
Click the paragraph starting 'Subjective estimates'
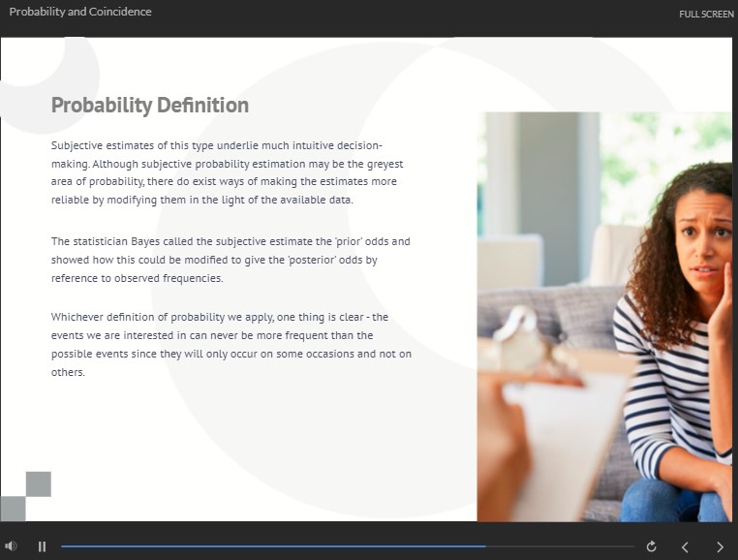(228, 172)
